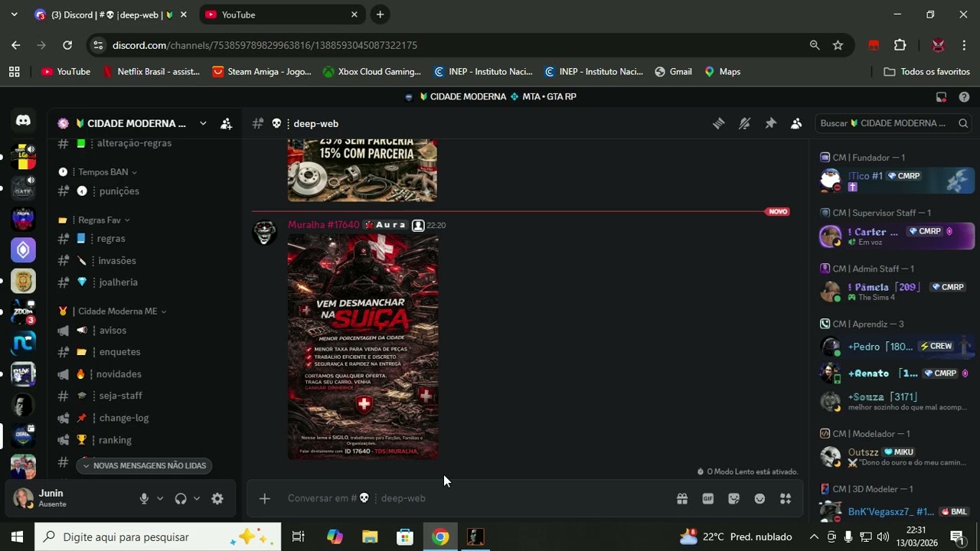Reload the page in Chrome
This screenshot has height=551, width=980.
click(x=67, y=45)
